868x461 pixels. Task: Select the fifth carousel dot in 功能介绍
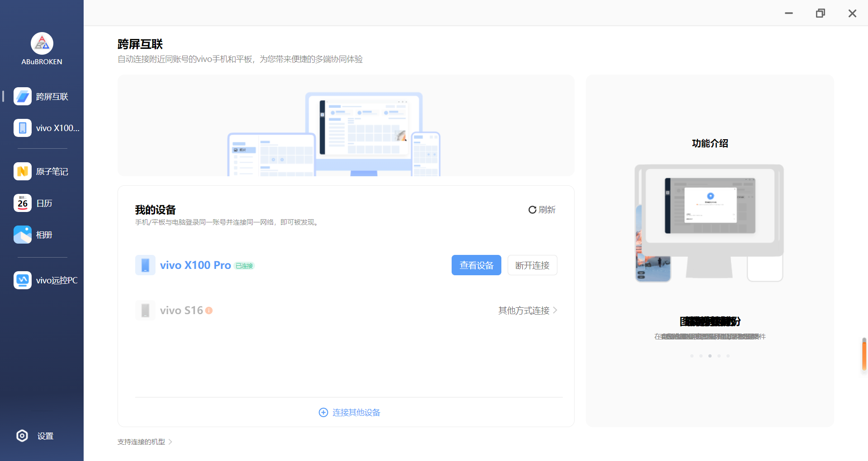728,356
